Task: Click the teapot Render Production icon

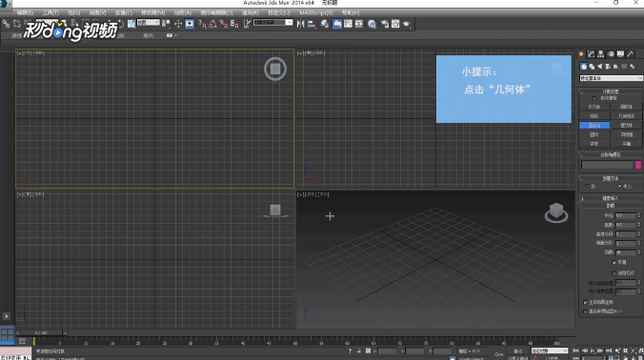Action: tap(406, 24)
